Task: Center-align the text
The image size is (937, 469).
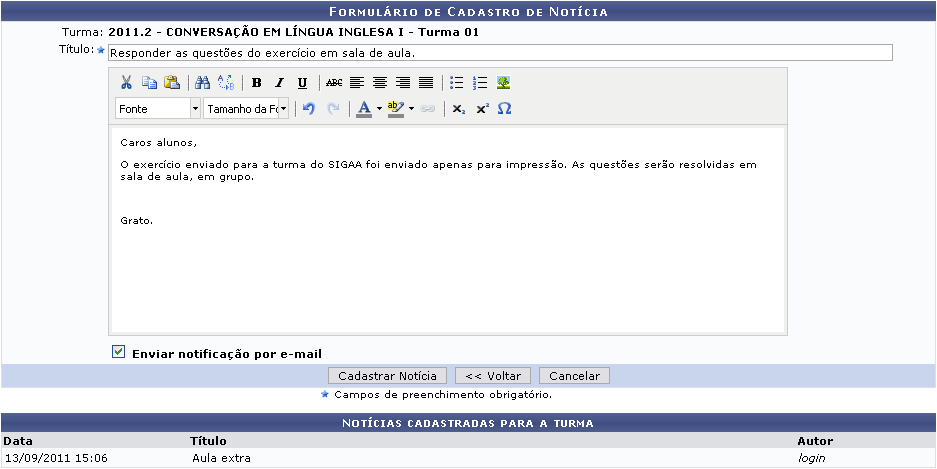Action: (379, 83)
